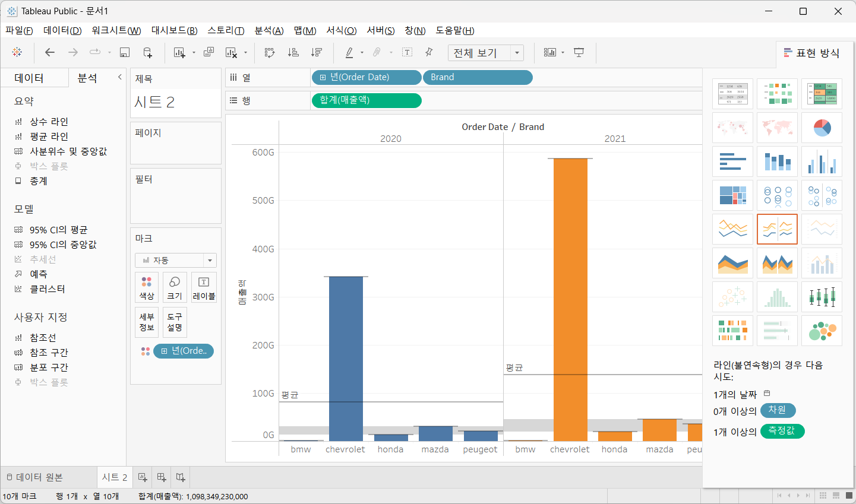856x504 pixels.
Task: Open the 크기 size marks card
Action: [x=175, y=287]
